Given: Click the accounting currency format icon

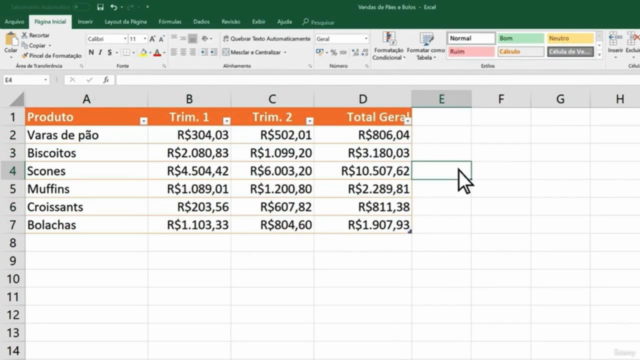Looking at the screenshot, I should tap(320, 52).
